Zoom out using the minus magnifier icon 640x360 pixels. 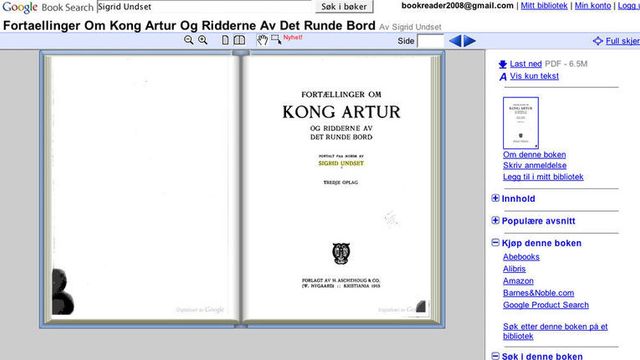[x=188, y=40]
